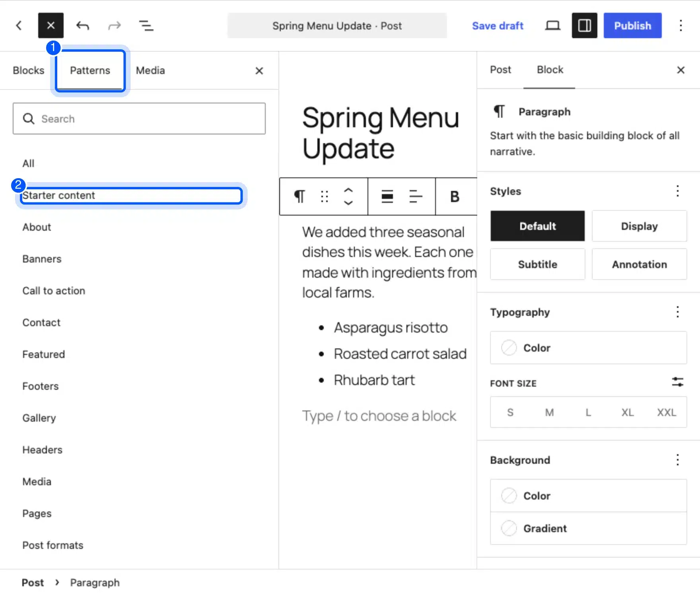Switch to the Patterns tab

pyautogui.click(x=90, y=70)
